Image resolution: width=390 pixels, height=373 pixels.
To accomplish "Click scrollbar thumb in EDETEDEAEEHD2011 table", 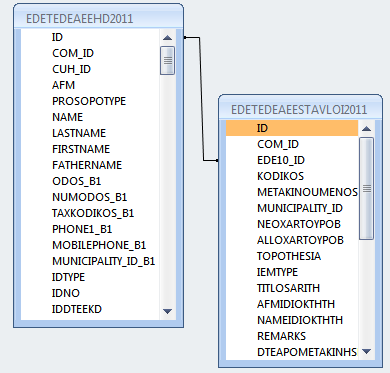I will 167,61.
